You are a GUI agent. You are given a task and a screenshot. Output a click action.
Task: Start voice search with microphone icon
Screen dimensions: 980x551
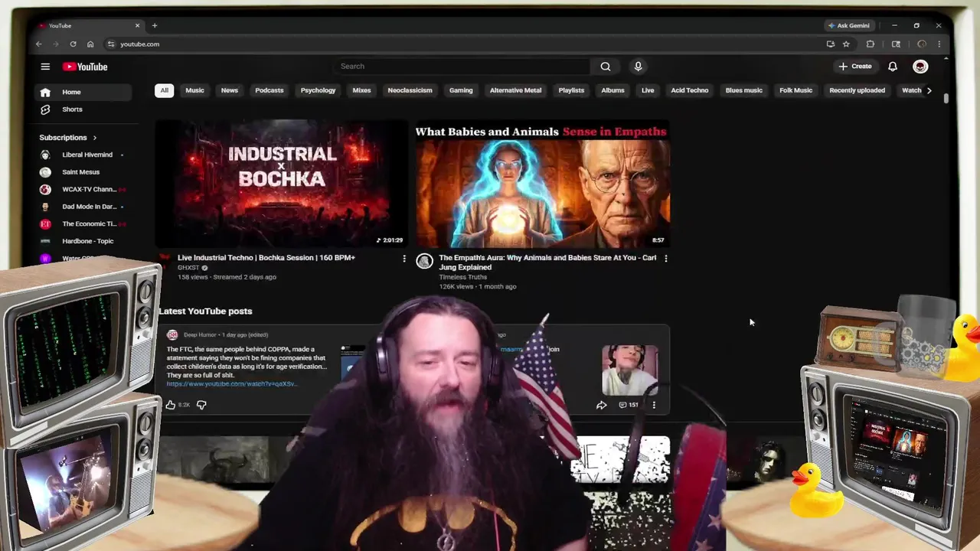(638, 67)
